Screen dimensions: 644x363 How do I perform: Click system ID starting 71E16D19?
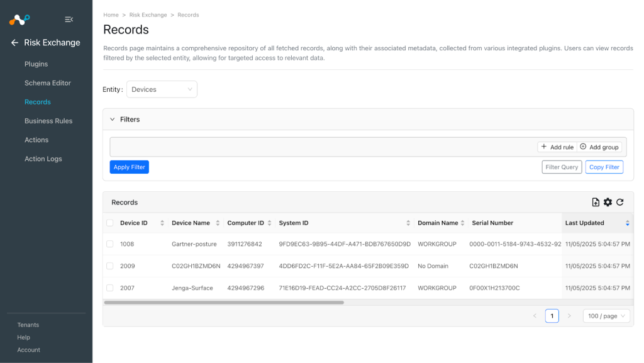pos(342,288)
